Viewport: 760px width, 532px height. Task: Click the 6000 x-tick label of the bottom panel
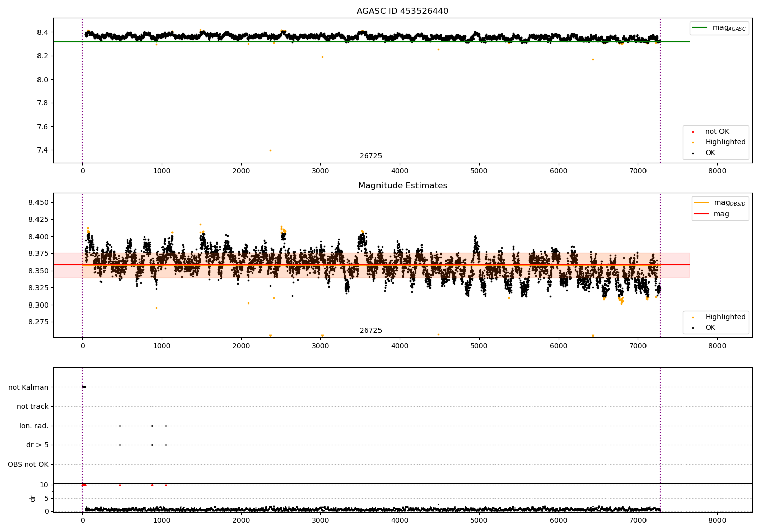click(559, 520)
